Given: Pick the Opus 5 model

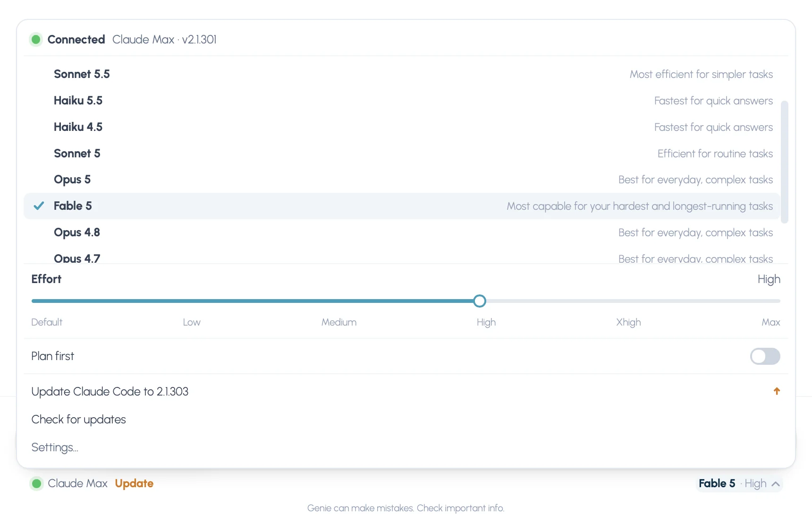Looking at the screenshot, I should point(401,180).
